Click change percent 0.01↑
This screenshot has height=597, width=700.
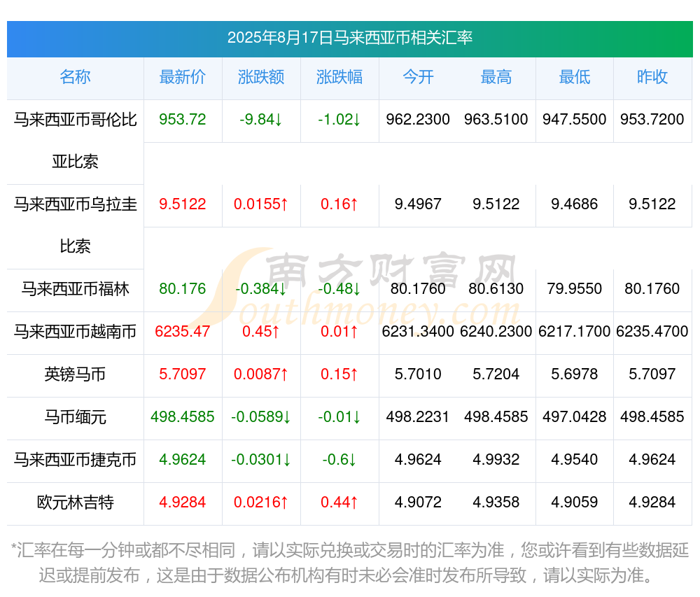point(339,332)
